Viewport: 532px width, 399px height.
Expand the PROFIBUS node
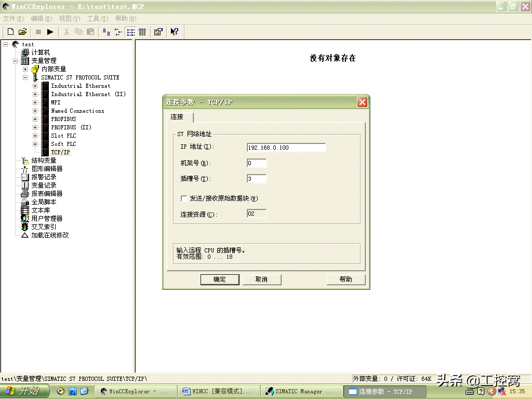click(x=35, y=119)
